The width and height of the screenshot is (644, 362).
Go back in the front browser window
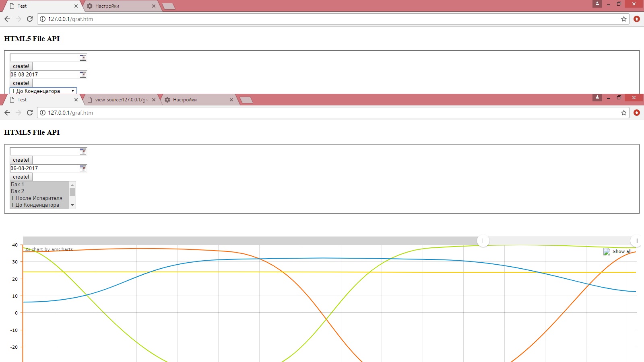click(x=7, y=113)
